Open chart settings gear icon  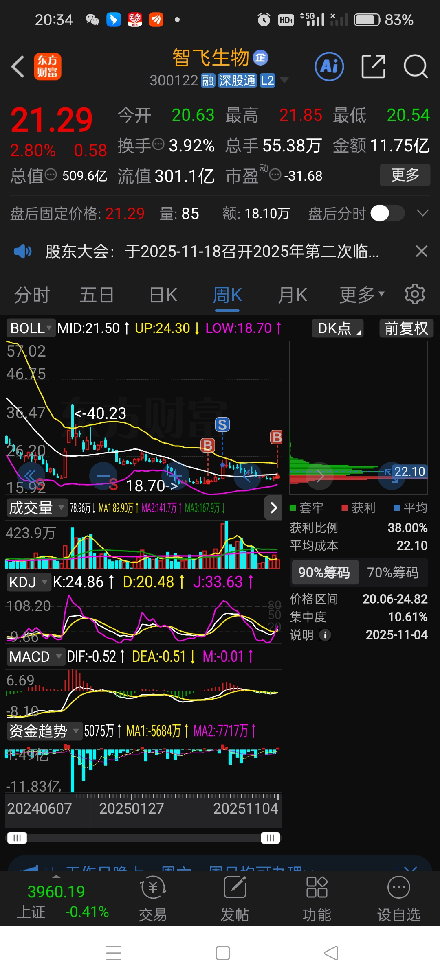(415, 294)
